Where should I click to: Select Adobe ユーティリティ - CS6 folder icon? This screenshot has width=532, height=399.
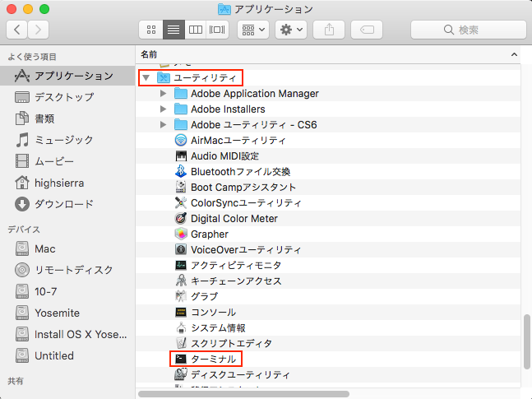point(181,124)
